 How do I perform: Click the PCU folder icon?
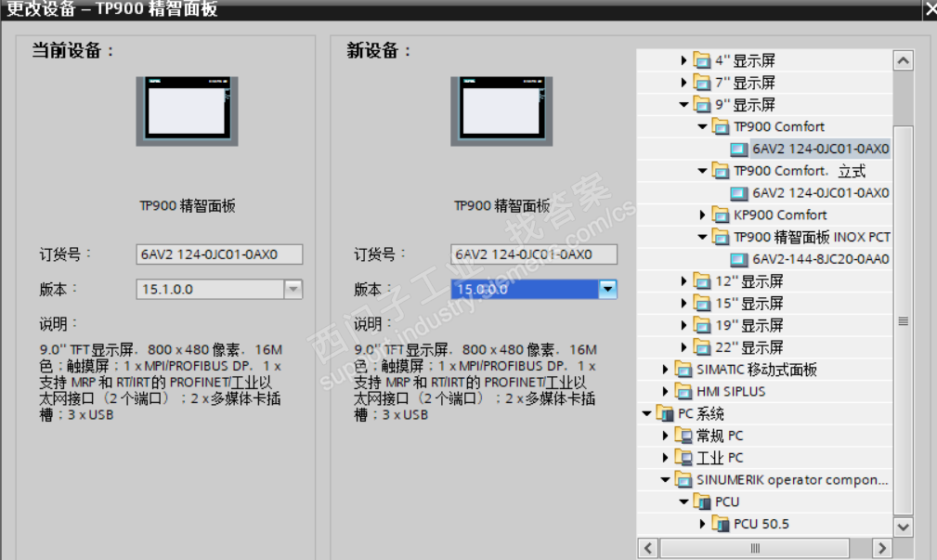point(701,502)
